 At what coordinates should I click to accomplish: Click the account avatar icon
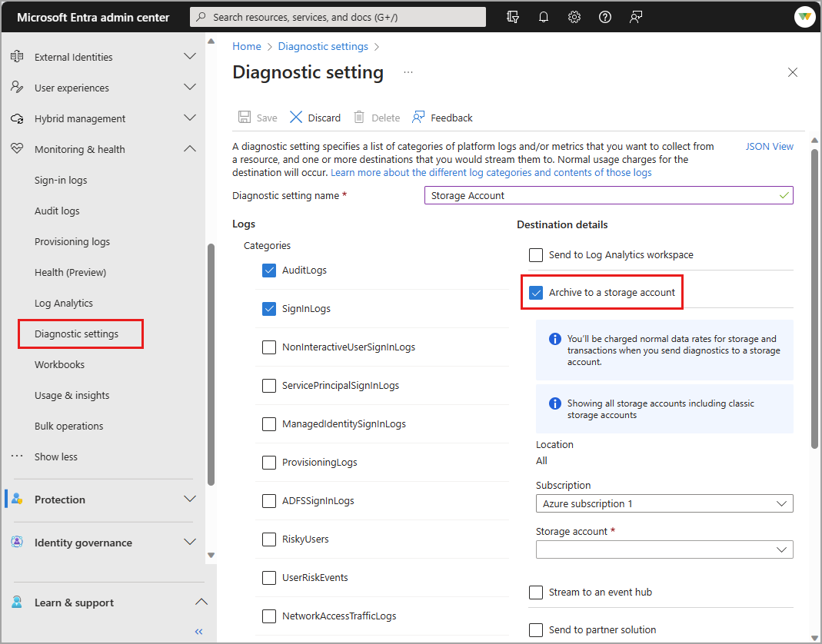(x=804, y=17)
